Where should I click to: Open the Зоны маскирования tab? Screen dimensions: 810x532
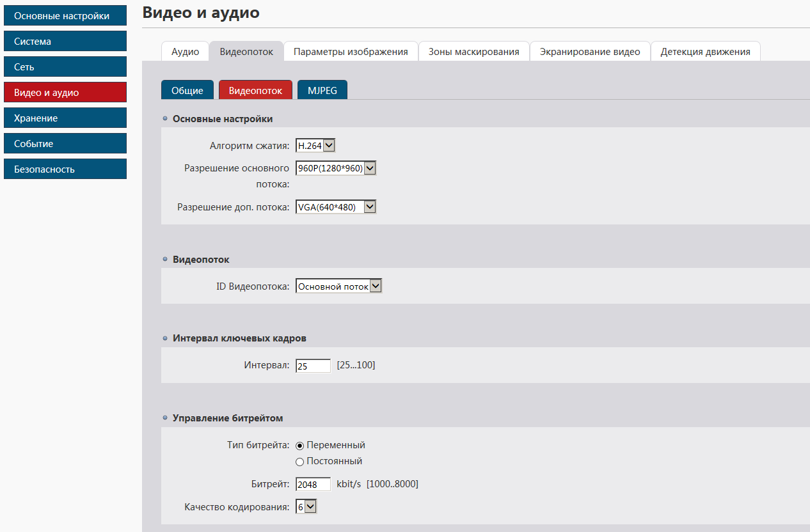tap(474, 52)
